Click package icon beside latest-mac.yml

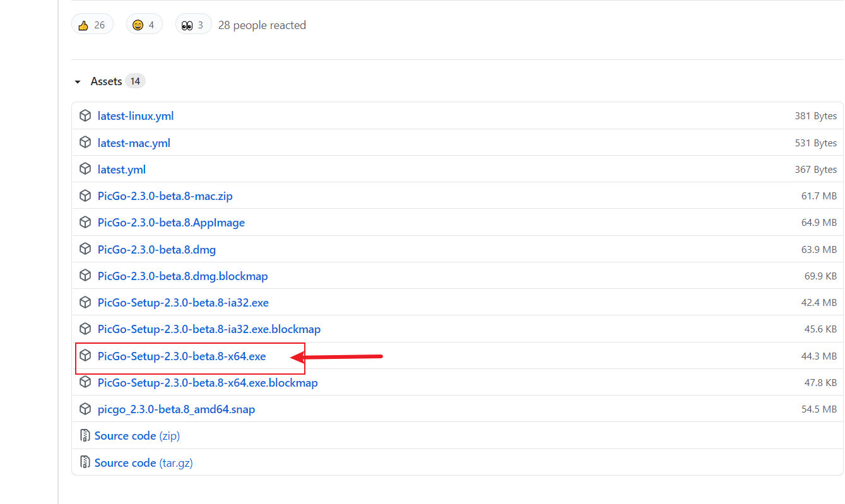click(x=85, y=143)
